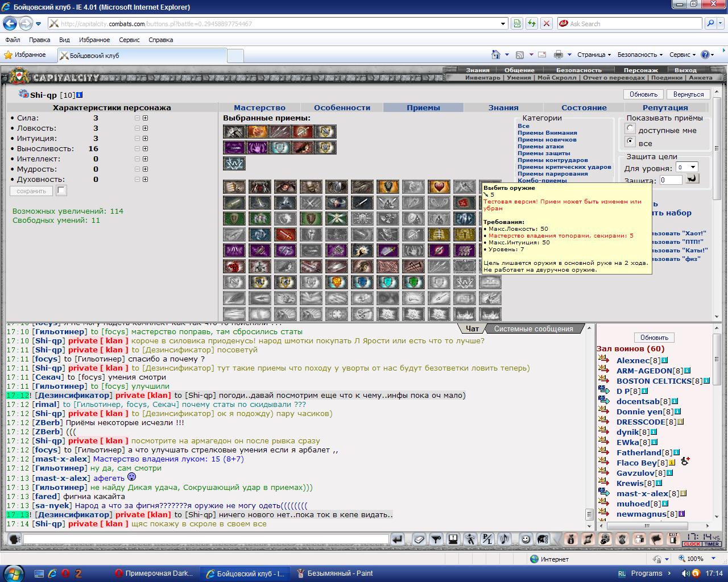The image size is (728, 582).
Task: Open recent pages dropdown next to Forward
Action: (39, 24)
